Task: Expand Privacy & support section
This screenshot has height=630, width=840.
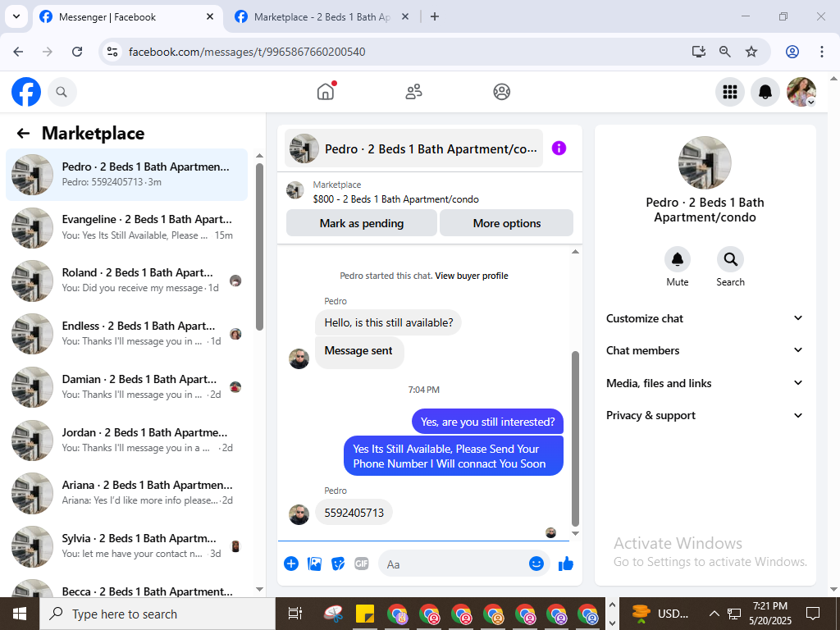Action: point(705,415)
